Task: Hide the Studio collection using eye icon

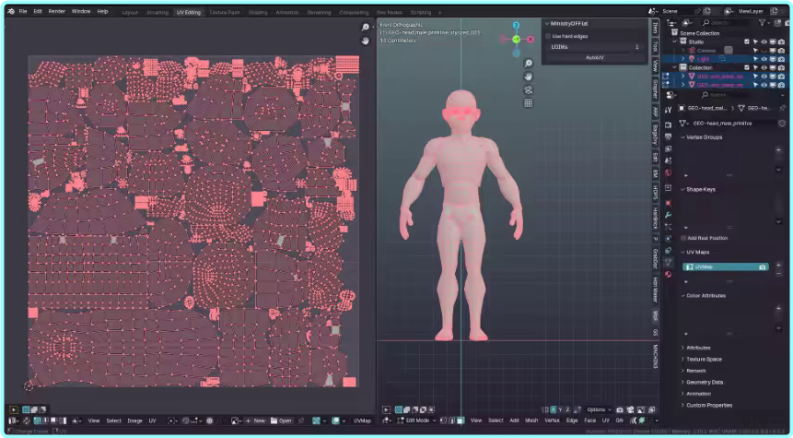Action: [763, 42]
